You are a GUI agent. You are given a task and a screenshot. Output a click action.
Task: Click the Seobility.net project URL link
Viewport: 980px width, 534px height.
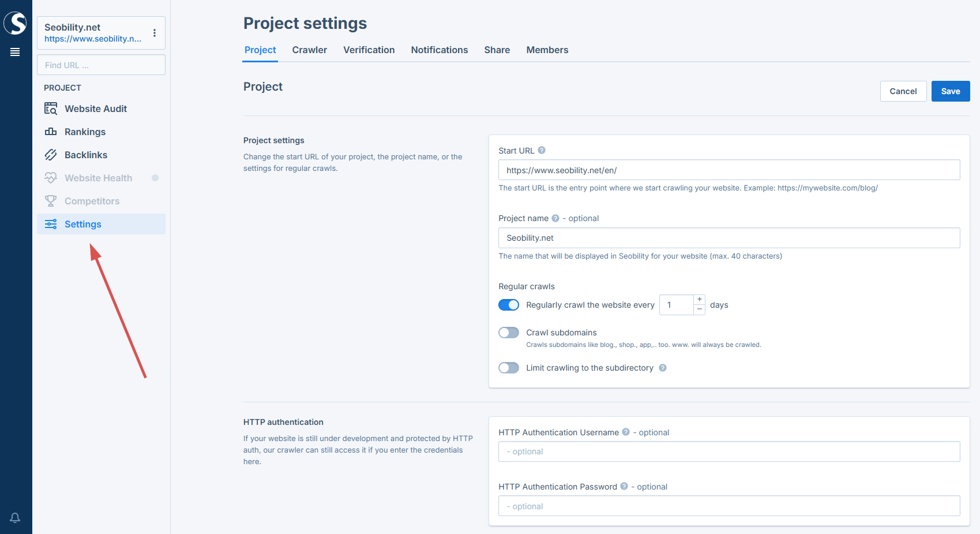point(93,39)
